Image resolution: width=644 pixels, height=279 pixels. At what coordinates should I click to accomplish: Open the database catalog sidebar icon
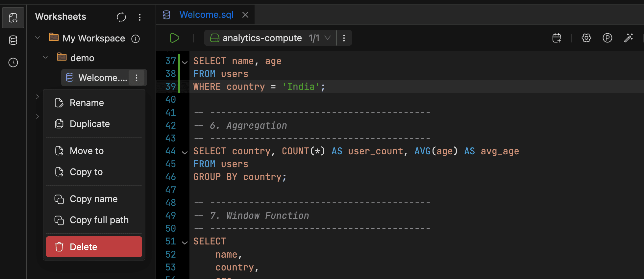[13, 40]
